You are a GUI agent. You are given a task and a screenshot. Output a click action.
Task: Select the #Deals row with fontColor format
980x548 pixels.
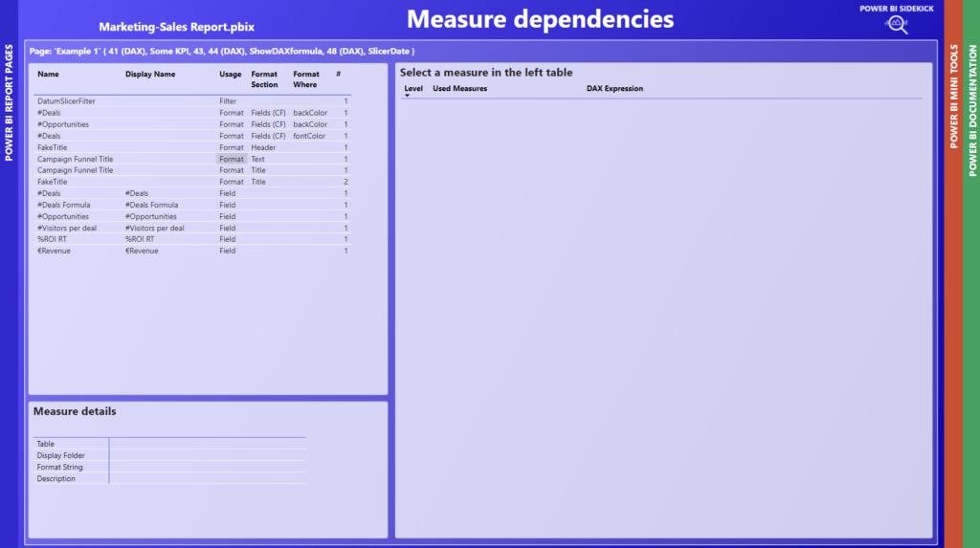49,136
